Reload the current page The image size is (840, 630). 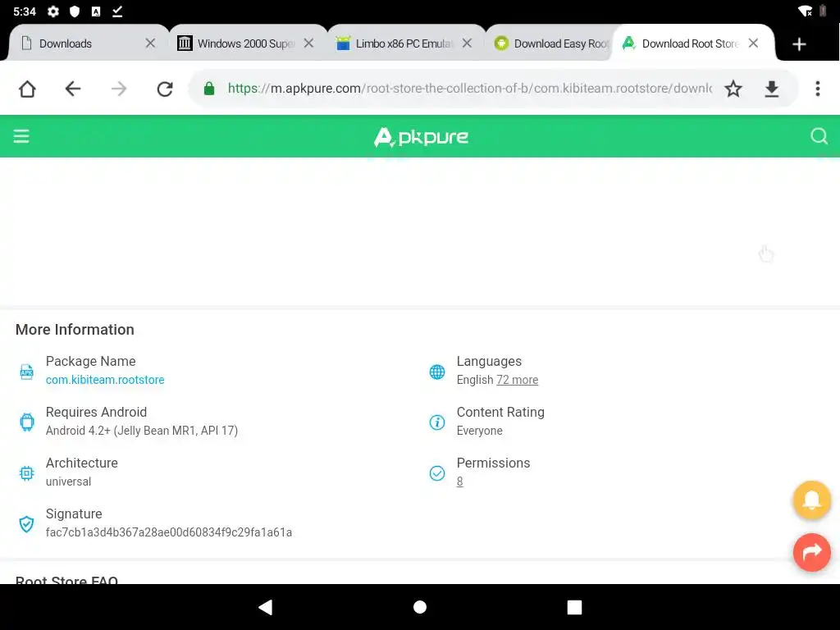coord(165,89)
